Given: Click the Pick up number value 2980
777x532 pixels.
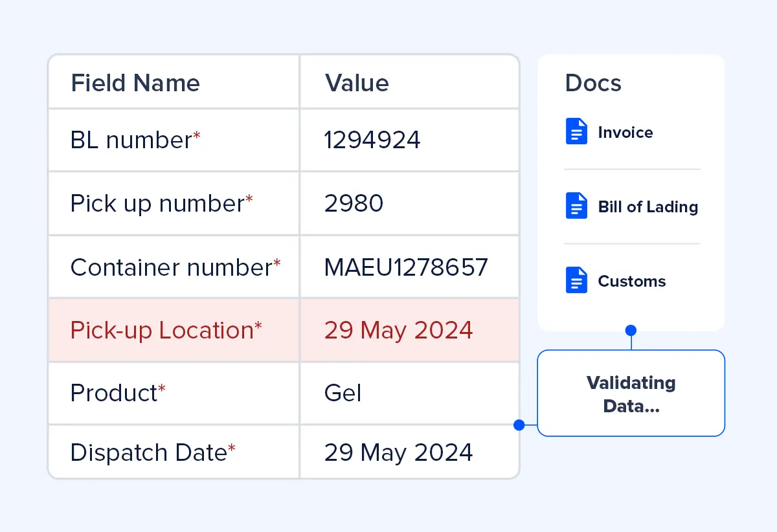Looking at the screenshot, I should coord(353,203).
